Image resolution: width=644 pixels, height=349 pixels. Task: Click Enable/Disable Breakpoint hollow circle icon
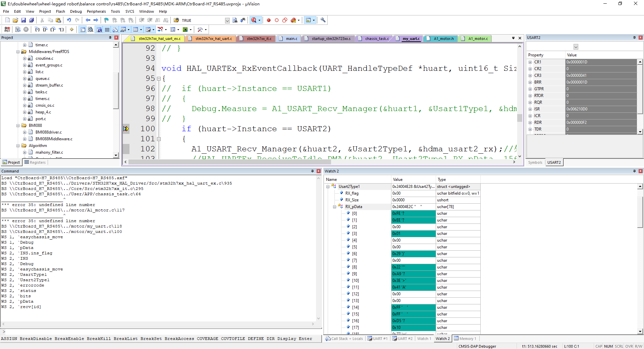(277, 20)
